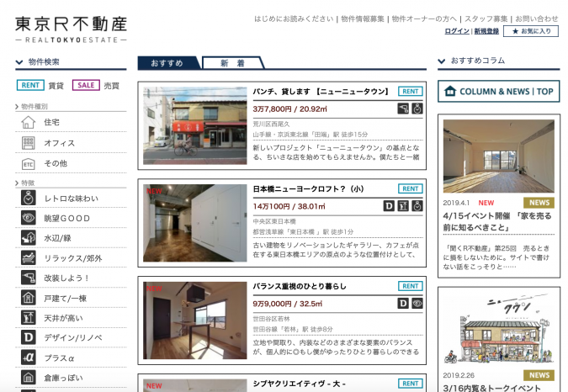The height and width of the screenshot is (392, 568).
Task: Click high-ceiling icon on 日本橋ニューヨークロフト listing
Action: tap(403, 206)
